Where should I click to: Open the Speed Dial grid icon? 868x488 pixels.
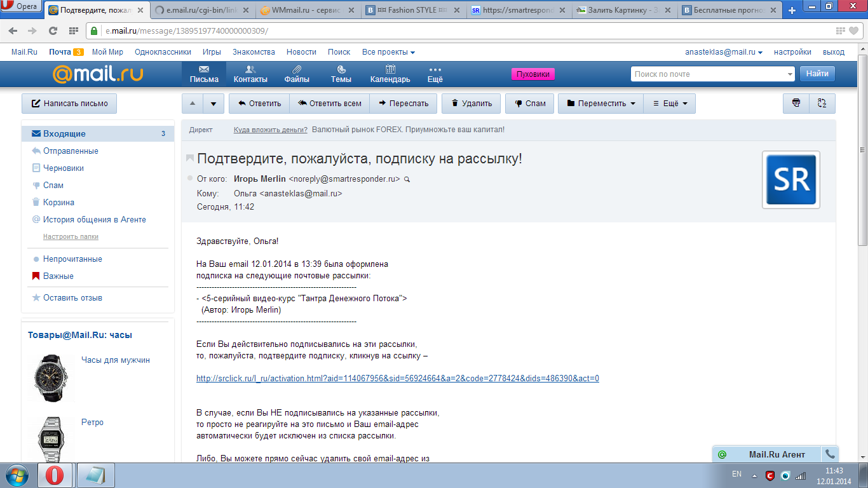[x=73, y=30]
